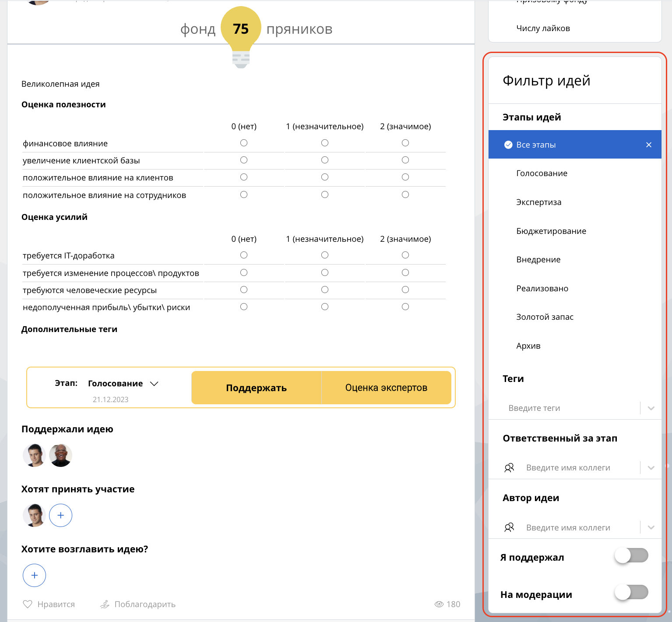
Task: Select 1 (незначительное) for финансовое влияние
Action: click(x=325, y=143)
